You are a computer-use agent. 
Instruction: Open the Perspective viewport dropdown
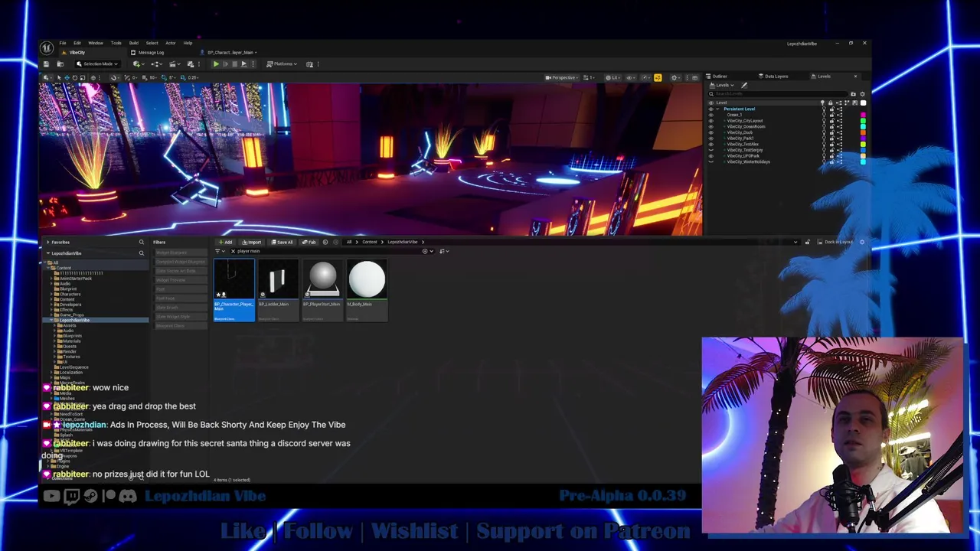pos(562,78)
